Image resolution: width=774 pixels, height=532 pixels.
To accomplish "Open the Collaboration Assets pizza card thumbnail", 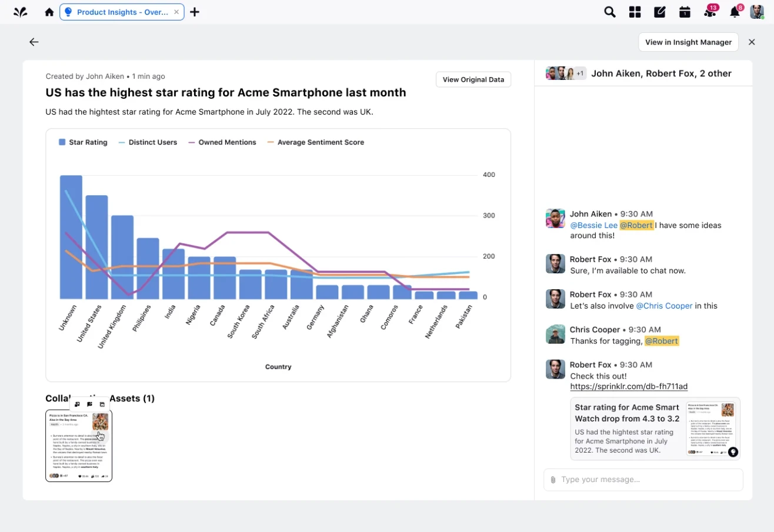I will (x=79, y=446).
